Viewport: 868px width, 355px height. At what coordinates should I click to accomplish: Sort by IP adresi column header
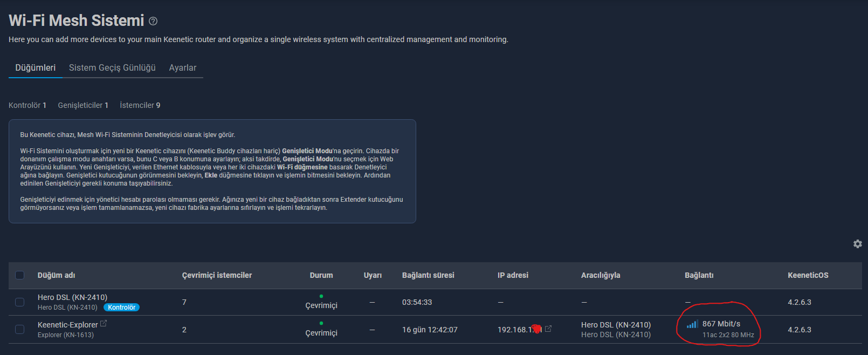pos(513,275)
